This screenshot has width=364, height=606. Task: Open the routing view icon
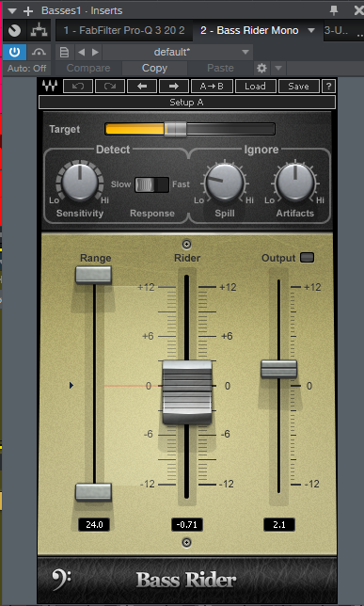(x=39, y=30)
